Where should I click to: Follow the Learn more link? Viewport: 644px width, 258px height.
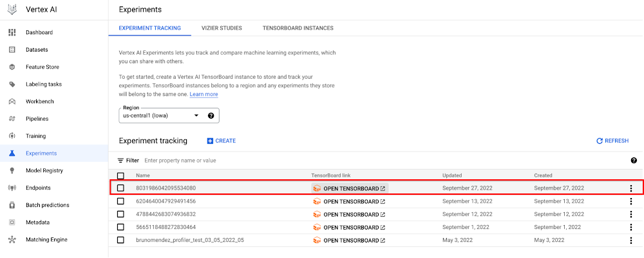[204, 94]
